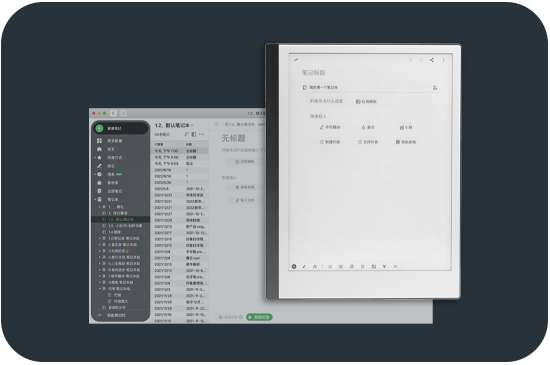The height and width of the screenshot is (365, 550).
Task: Tap 应用模板 on the tablet
Action: coord(366,101)
